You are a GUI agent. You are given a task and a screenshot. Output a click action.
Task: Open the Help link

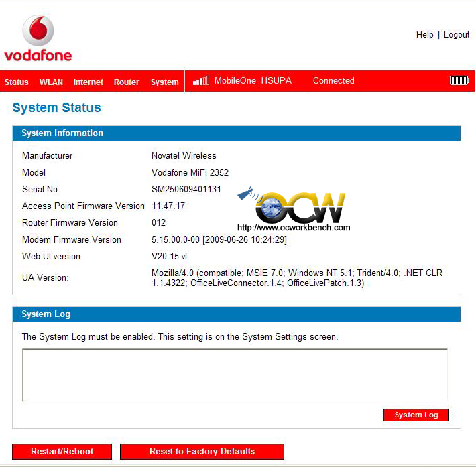click(424, 35)
